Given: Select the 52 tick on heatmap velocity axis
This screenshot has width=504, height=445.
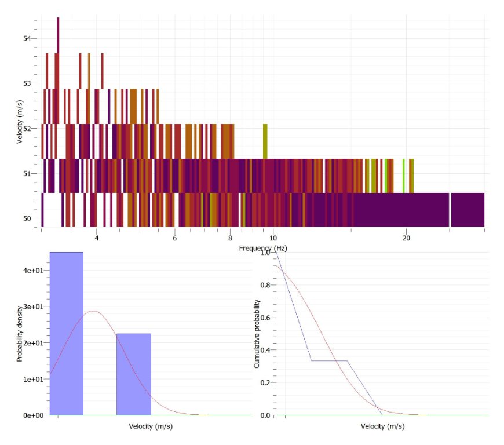Looking at the screenshot, I should pyautogui.click(x=28, y=128).
